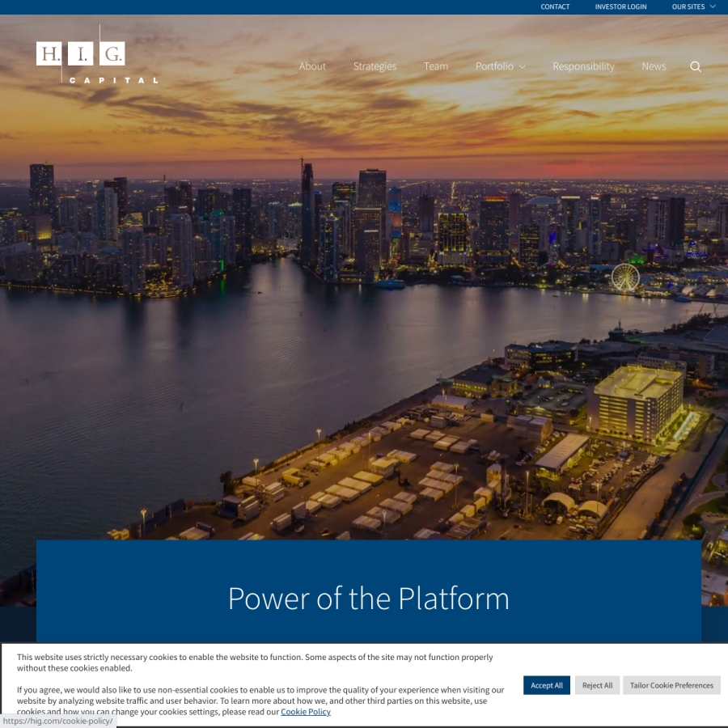Open Tailor Cookie Preferences
The image size is (728, 728).
click(671, 685)
